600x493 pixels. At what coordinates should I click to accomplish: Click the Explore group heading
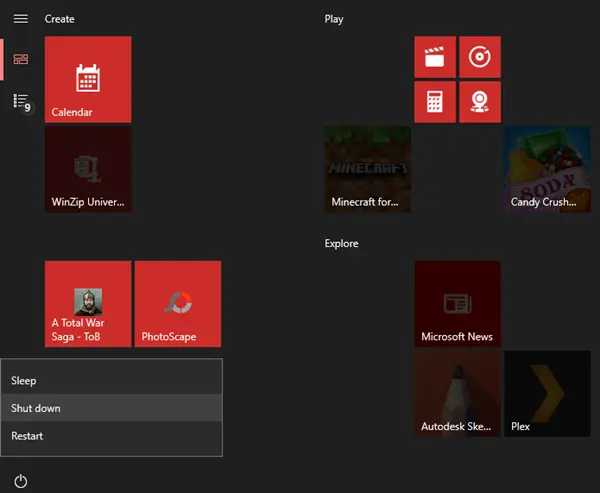(341, 243)
